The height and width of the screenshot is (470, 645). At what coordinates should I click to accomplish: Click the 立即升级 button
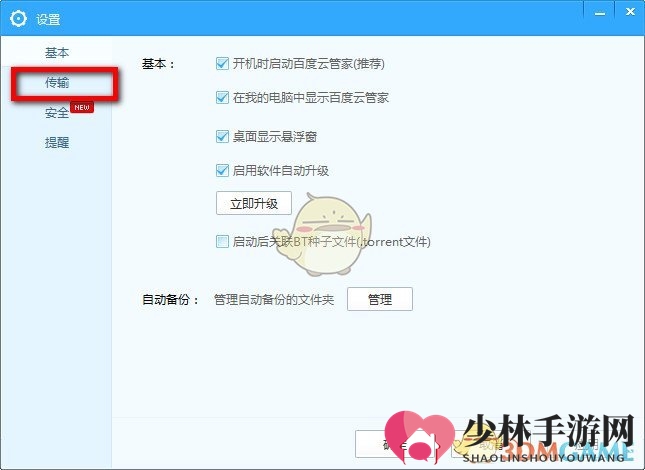(254, 203)
